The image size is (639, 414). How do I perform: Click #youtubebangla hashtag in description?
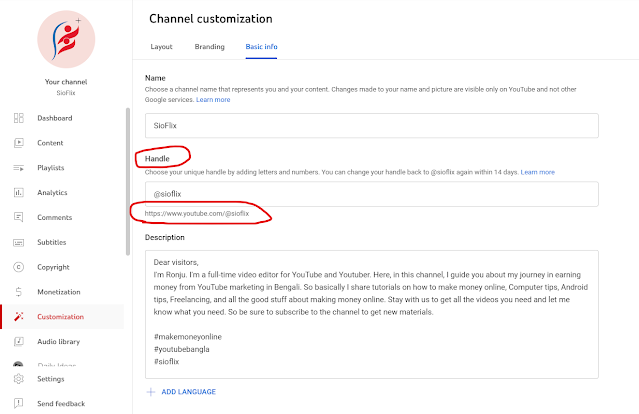(x=182, y=349)
